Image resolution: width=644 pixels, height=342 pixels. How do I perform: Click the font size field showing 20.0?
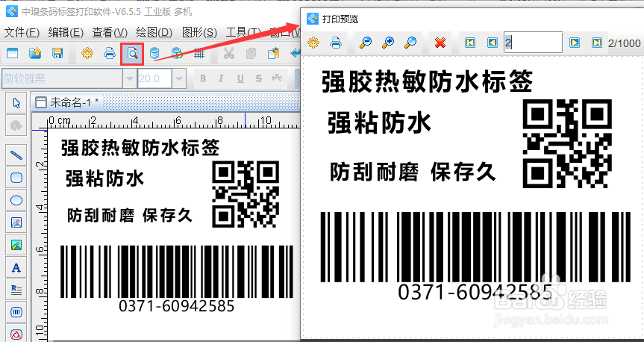[154, 78]
